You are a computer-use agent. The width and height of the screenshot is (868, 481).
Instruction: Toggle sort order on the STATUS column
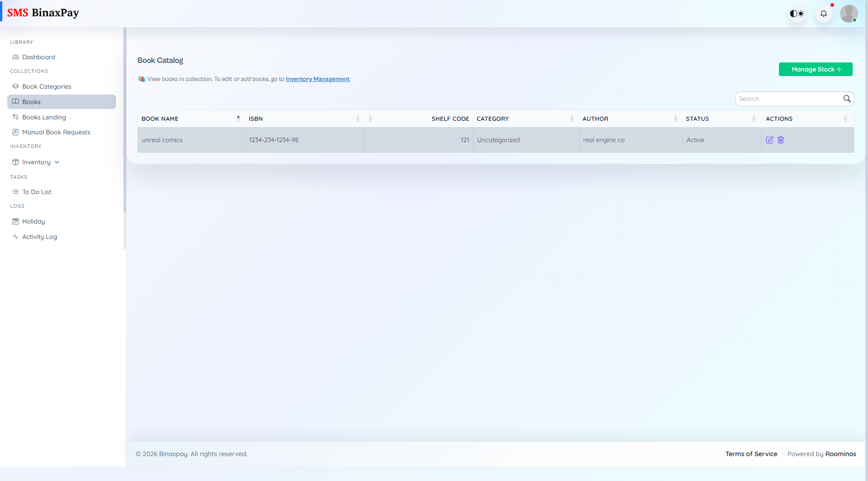coord(754,119)
